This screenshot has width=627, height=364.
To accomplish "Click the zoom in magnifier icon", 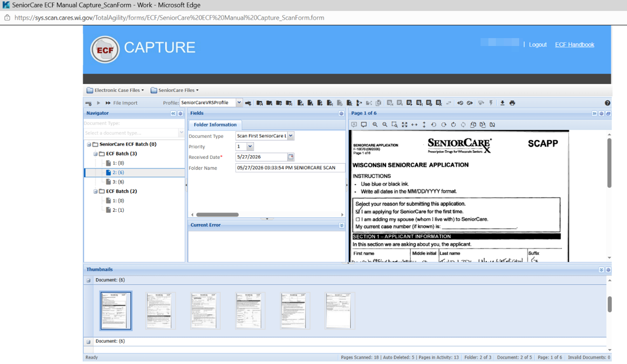I will 375,124.
